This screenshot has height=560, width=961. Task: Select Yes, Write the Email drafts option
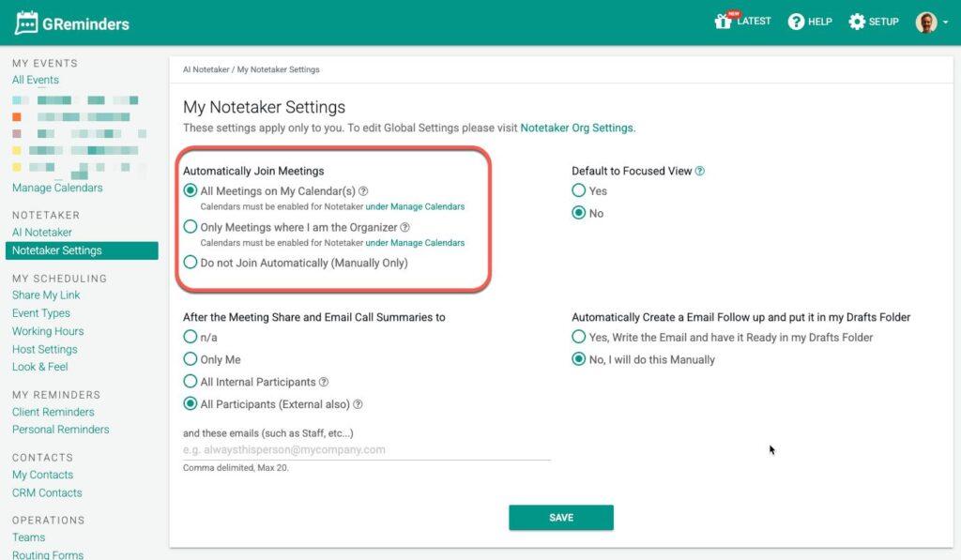click(x=579, y=338)
